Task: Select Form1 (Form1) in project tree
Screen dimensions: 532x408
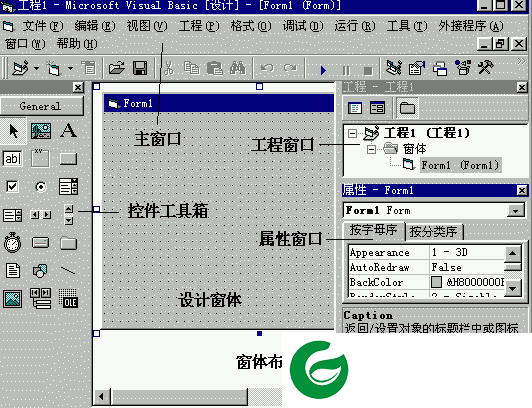Action: (x=460, y=165)
